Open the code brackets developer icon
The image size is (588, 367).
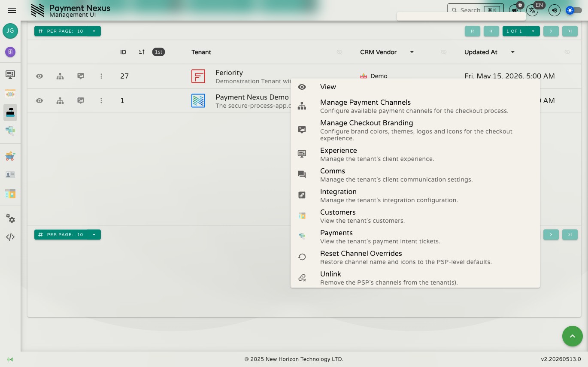click(10, 237)
